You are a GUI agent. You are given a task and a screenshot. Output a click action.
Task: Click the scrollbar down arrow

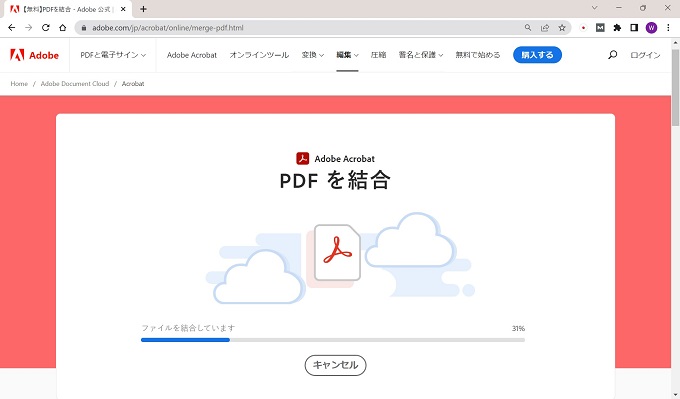click(x=675, y=395)
